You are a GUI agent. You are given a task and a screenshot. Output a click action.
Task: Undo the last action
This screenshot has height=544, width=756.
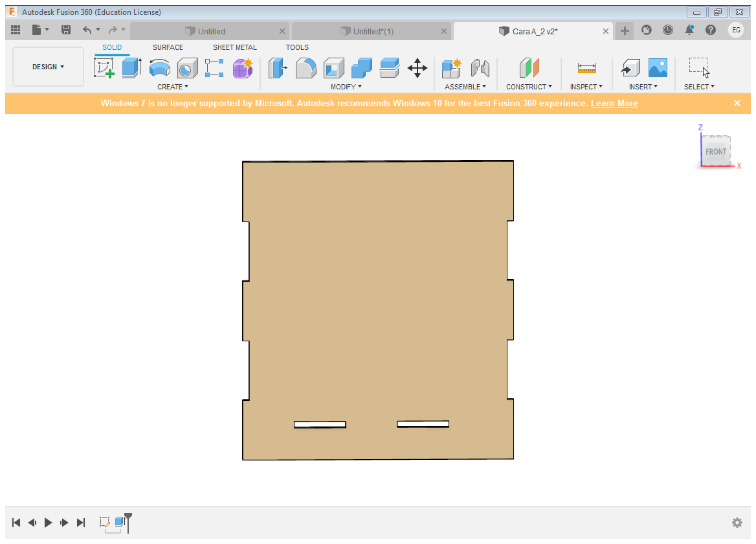(87, 30)
